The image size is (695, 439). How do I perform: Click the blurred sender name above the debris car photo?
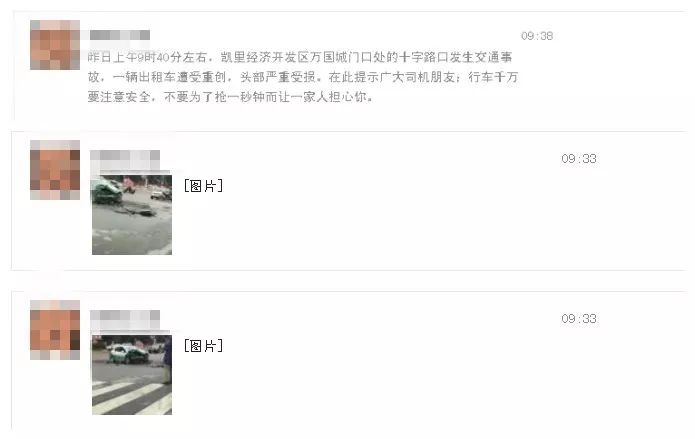coord(125,160)
